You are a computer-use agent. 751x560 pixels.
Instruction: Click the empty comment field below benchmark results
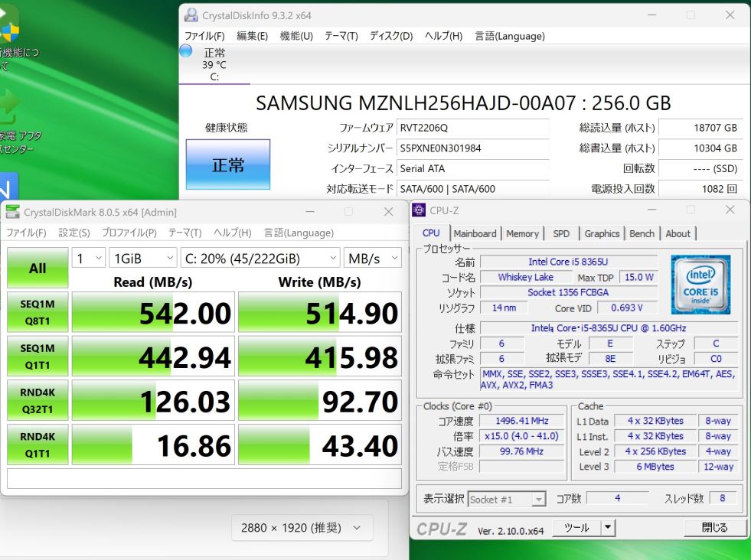(x=204, y=479)
